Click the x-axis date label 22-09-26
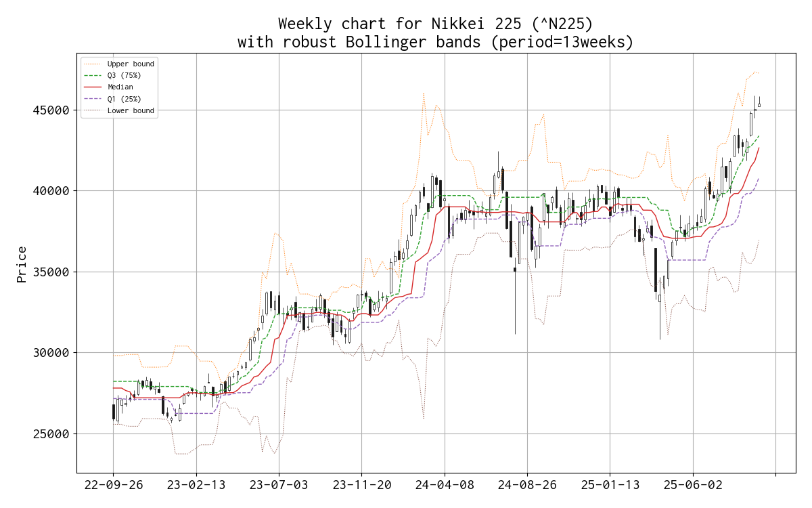 click(113, 486)
